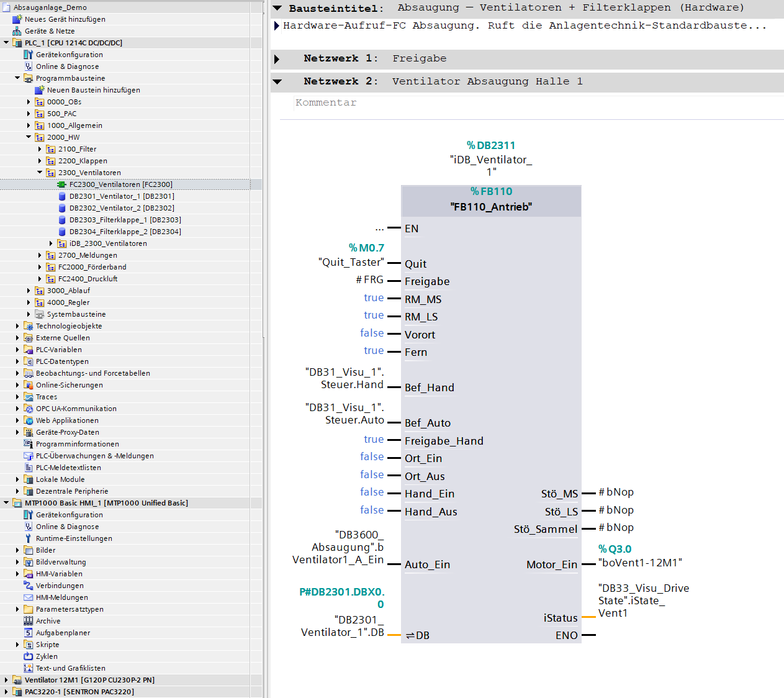
Task: Click the #FRG operand at Freigabe
Action: (x=370, y=280)
